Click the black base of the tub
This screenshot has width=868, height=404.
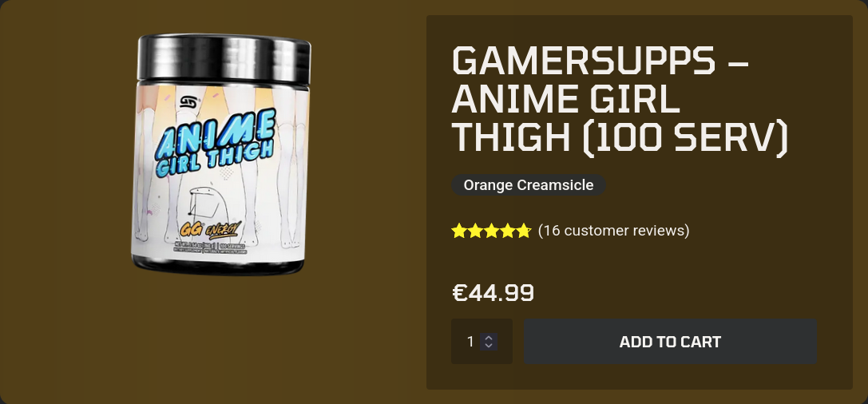217,266
